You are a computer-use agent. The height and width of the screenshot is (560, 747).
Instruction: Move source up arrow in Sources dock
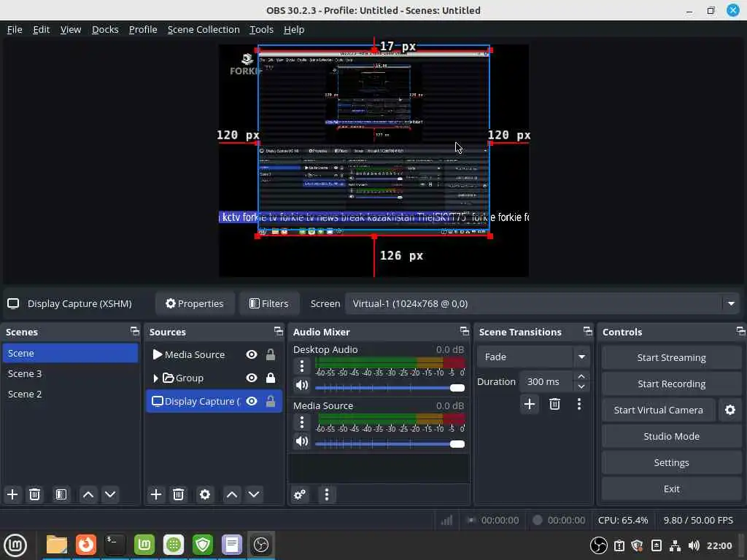[x=232, y=494]
